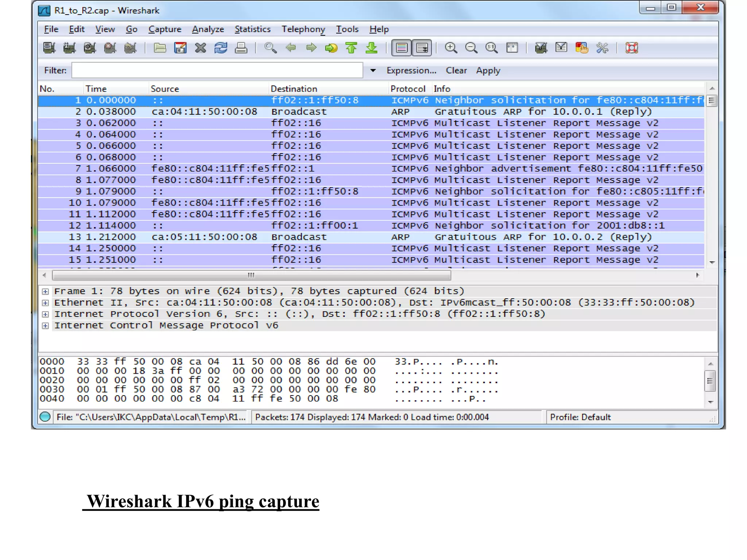Sort by the Source column header
The height and width of the screenshot is (560, 747).
click(209, 89)
